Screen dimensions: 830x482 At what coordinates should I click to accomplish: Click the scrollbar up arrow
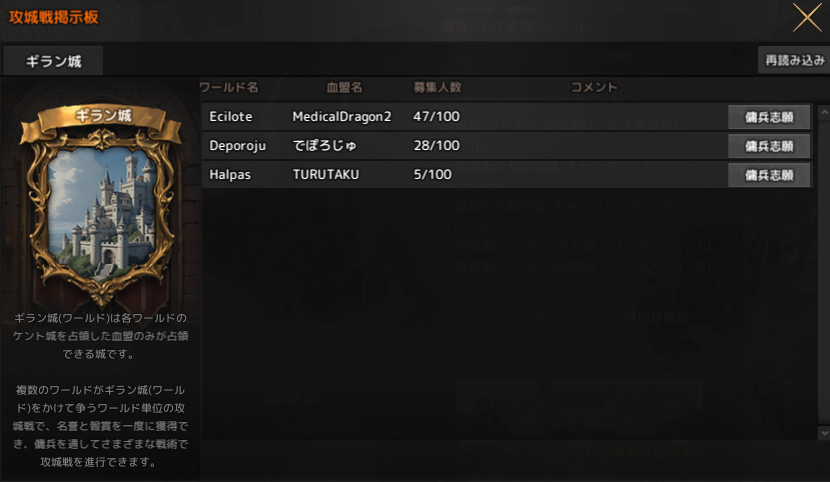click(824, 112)
